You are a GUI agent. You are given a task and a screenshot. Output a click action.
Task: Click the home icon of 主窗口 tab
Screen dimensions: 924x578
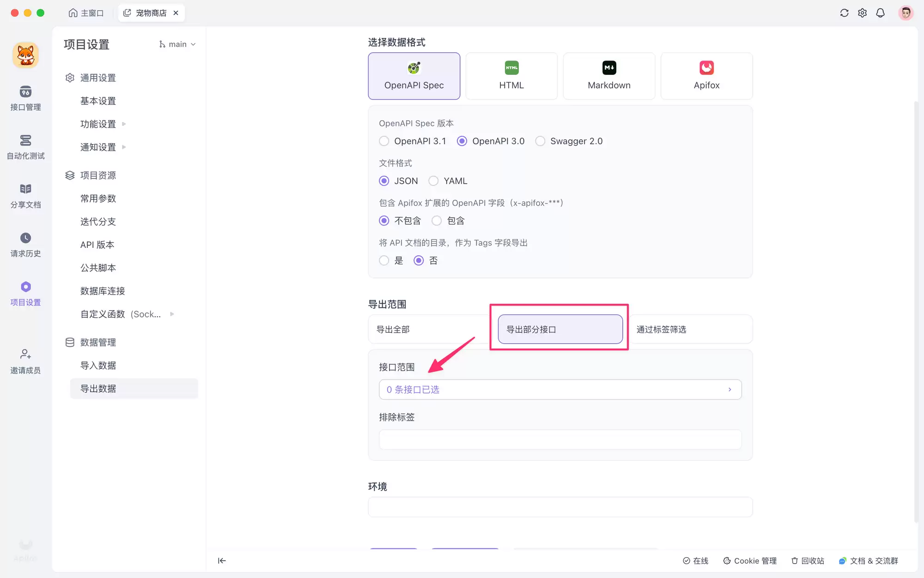click(73, 13)
